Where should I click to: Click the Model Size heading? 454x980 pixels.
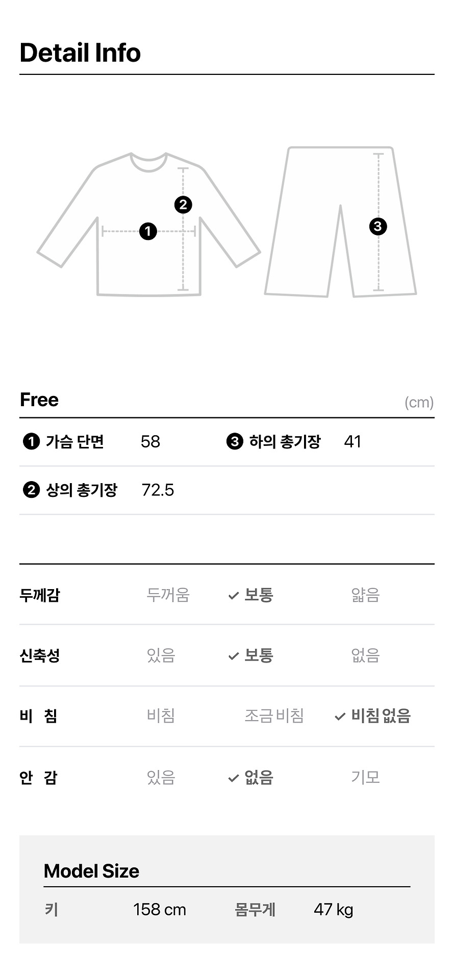(91, 871)
